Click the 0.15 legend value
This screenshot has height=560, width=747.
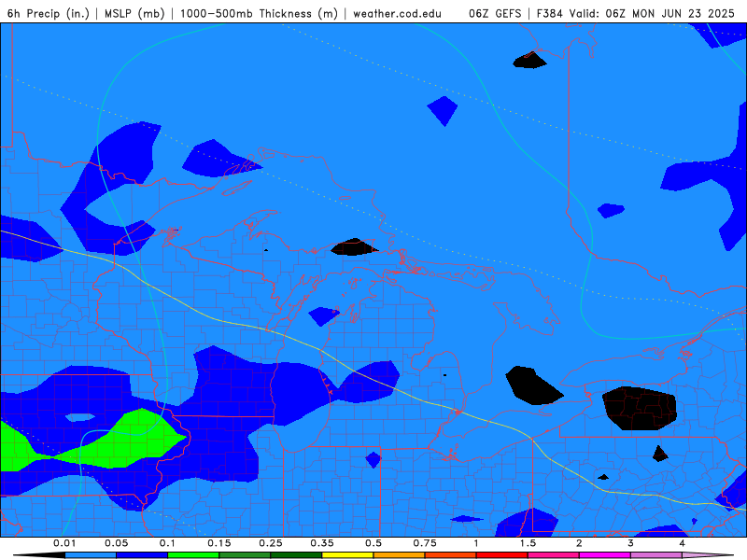[219, 543]
